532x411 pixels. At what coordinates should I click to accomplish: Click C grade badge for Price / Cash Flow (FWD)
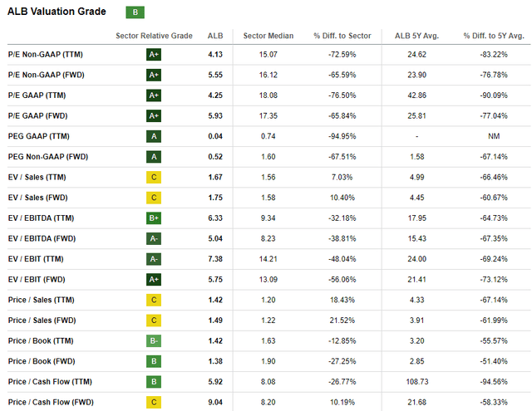(154, 402)
